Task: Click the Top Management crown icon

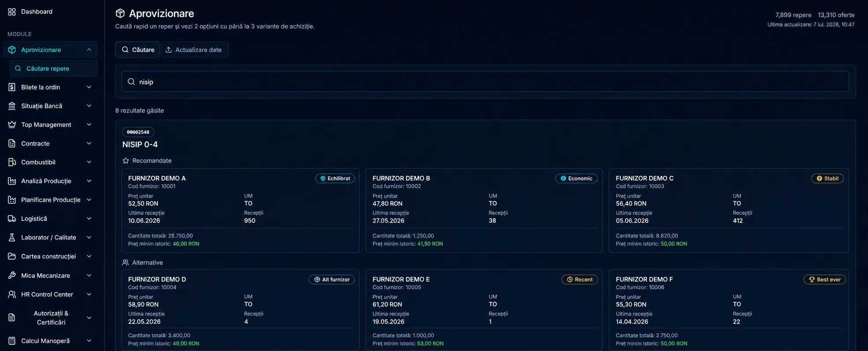Action: (x=12, y=124)
